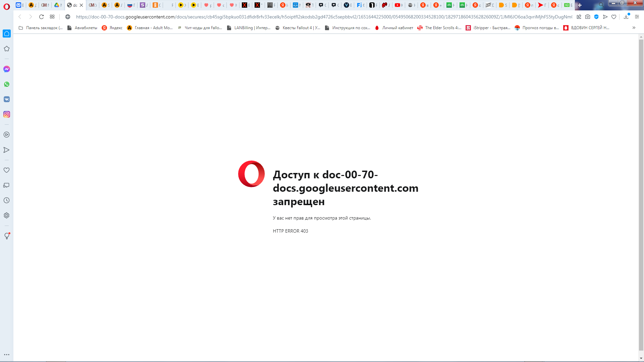Open browser history from sidebar clock
This screenshot has height=362, width=644.
[x=6, y=200]
